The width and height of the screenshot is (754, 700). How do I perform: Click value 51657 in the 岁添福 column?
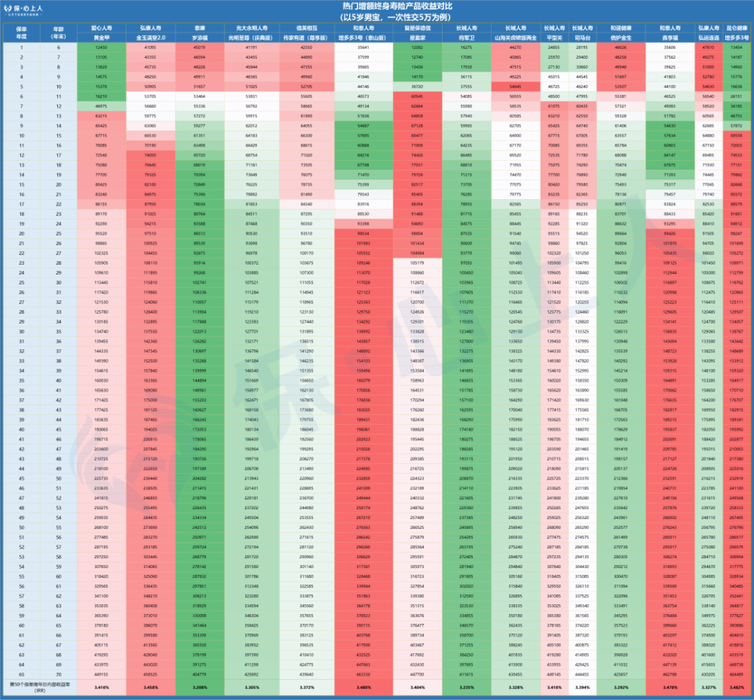199,87
